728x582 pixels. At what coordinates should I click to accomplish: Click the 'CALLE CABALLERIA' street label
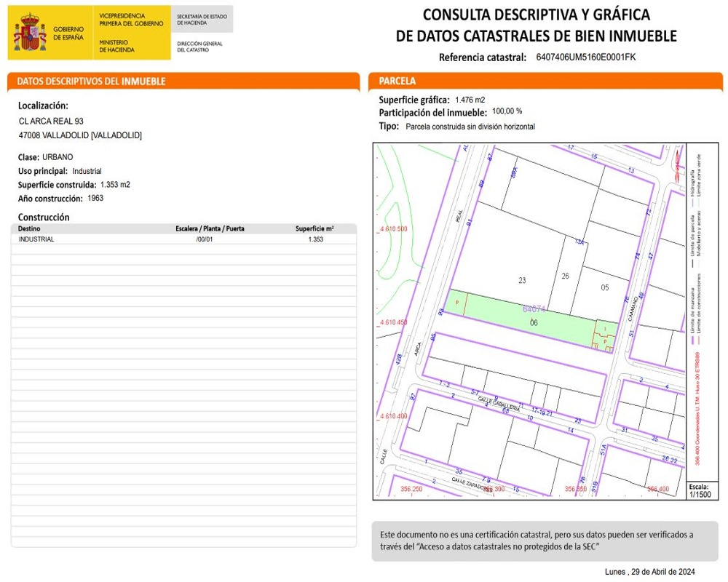point(499,404)
